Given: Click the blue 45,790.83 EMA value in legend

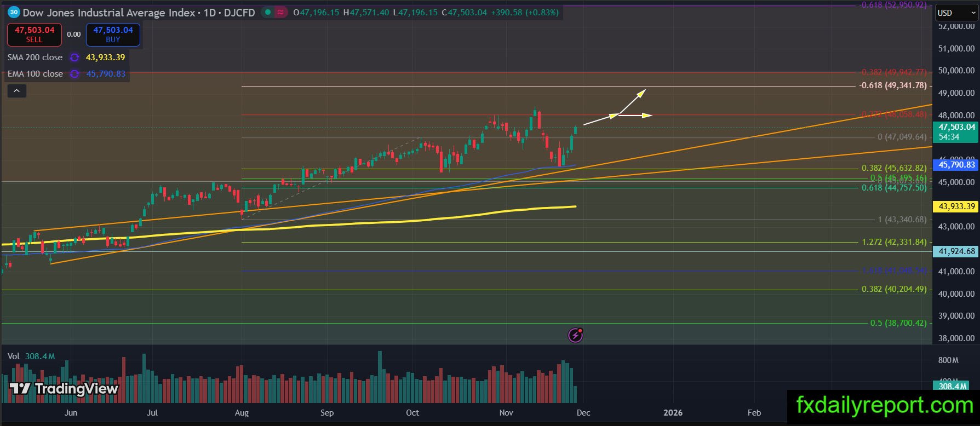Looking at the screenshot, I should click(106, 74).
